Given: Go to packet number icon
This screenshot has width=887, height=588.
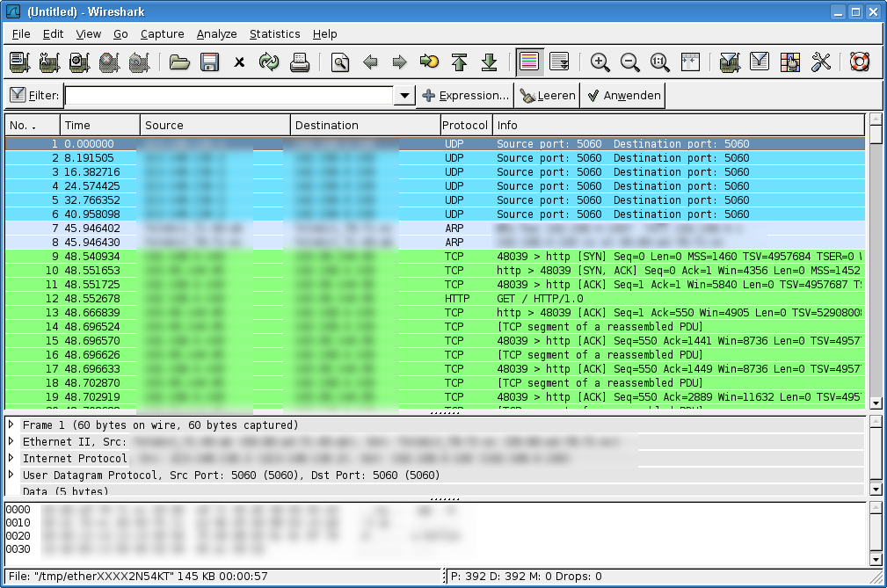Looking at the screenshot, I should tap(429, 62).
